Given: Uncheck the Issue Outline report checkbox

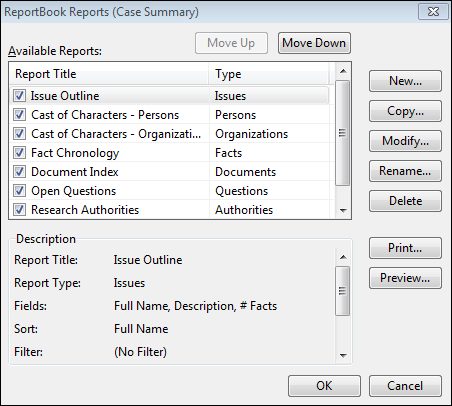Looking at the screenshot, I should pos(19,96).
